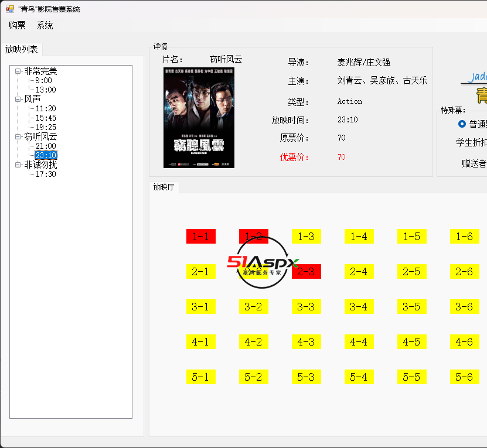Image resolution: width=487 pixels, height=448 pixels.
Task: Select 非诚勿扰 in the tree
Action: pos(40,165)
